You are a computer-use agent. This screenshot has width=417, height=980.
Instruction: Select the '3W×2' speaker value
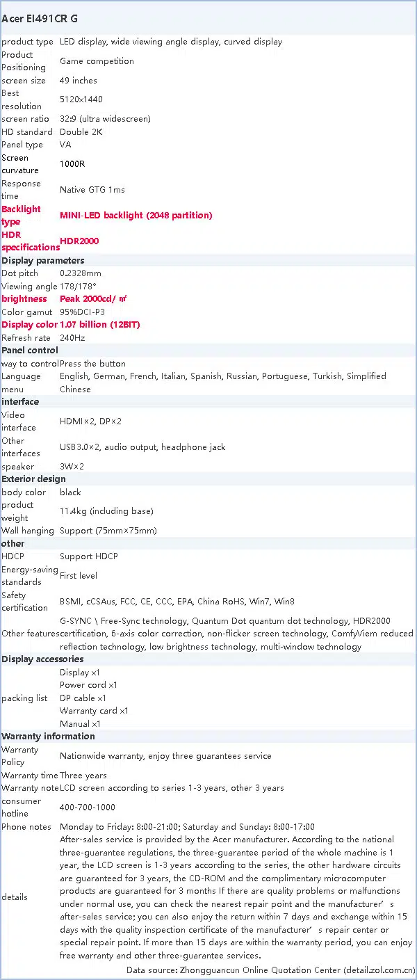coord(71,467)
